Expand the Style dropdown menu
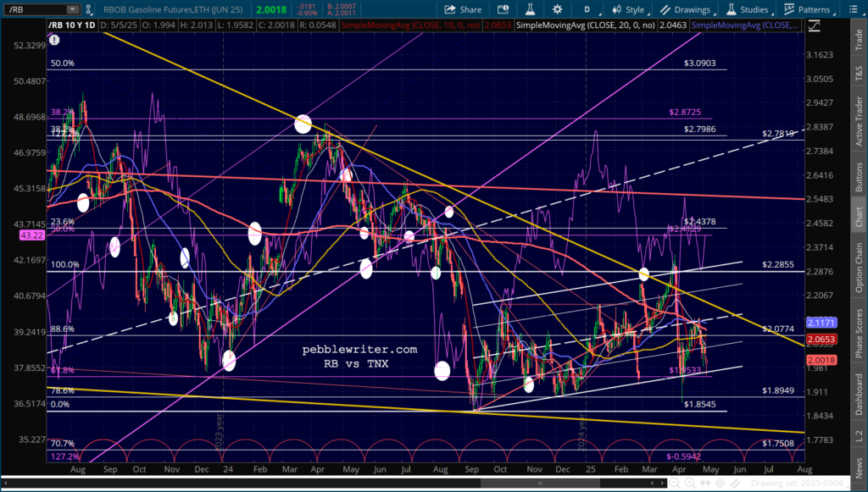This screenshot has height=492, width=868. (x=628, y=9)
